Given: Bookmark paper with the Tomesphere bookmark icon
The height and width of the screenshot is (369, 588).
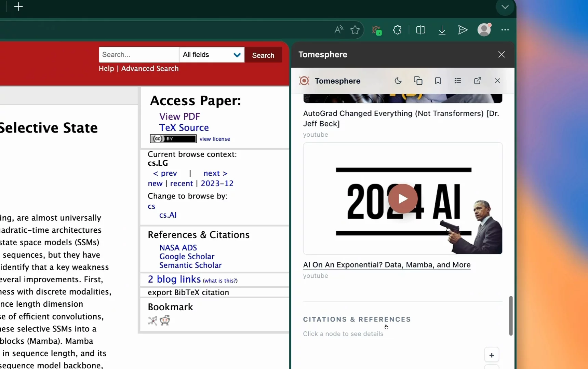Looking at the screenshot, I should [438, 81].
